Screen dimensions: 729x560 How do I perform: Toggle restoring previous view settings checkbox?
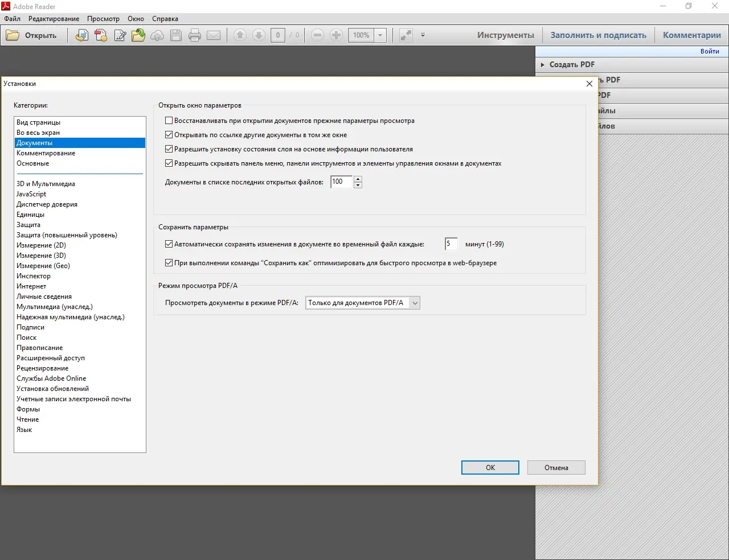[169, 121]
